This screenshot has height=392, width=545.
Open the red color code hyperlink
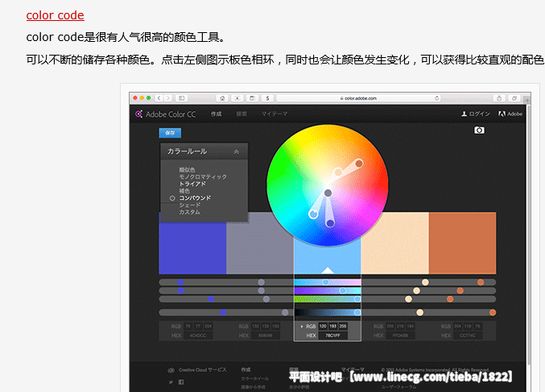(55, 15)
